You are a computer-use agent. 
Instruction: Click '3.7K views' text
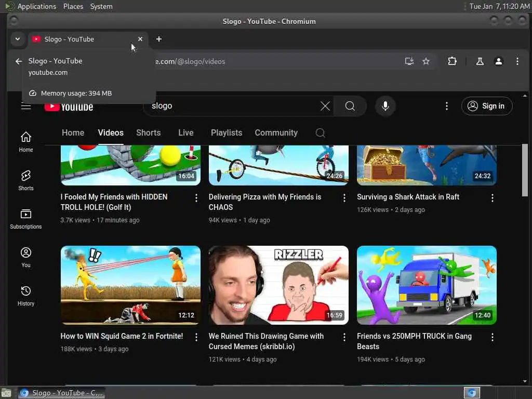[75, 220]
